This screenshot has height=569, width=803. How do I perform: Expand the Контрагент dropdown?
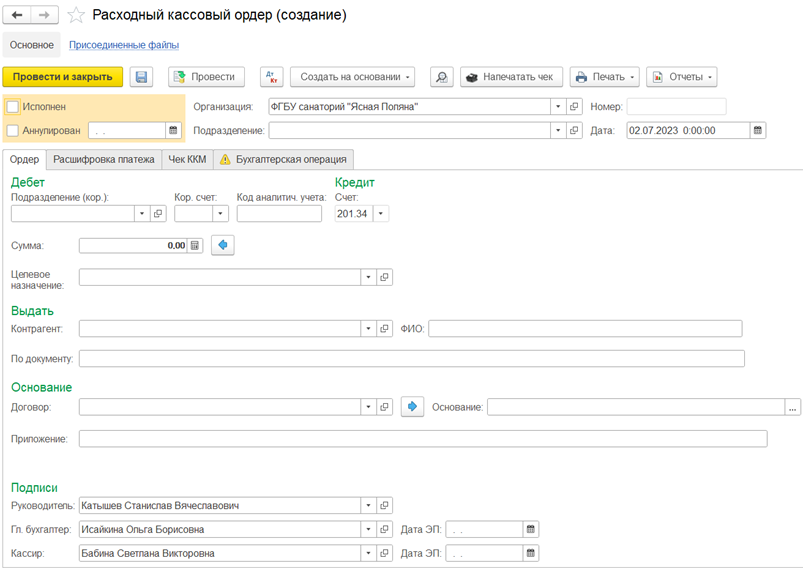click(368, 329)
